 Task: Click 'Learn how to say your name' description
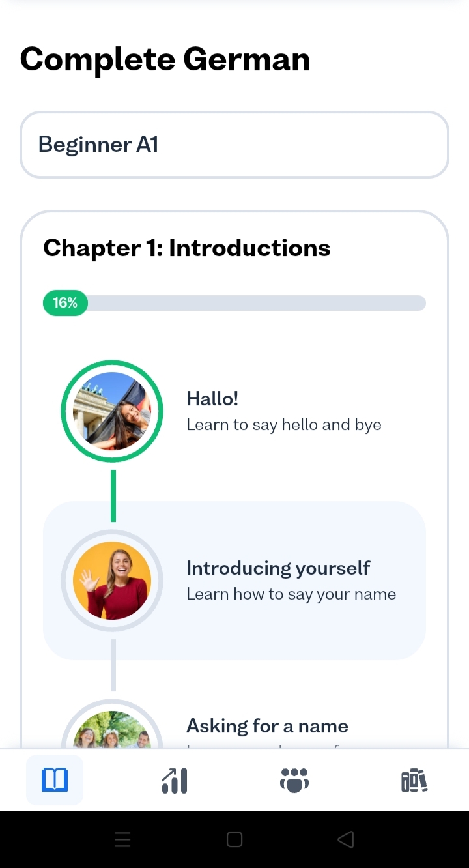coord(291,594)
